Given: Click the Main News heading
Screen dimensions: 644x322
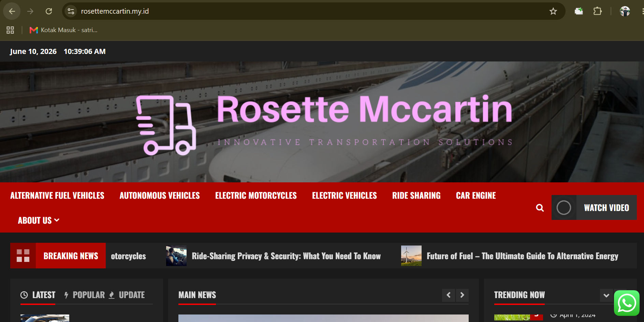Looking at the screenshot, I should pyautogui.click(x=197, y=295).
